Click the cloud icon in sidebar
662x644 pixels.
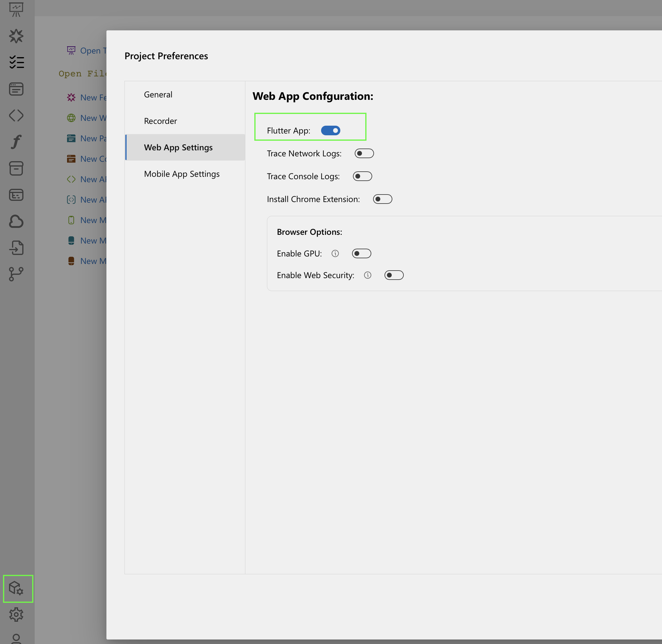pyautogui.click(x=16, y=222)
